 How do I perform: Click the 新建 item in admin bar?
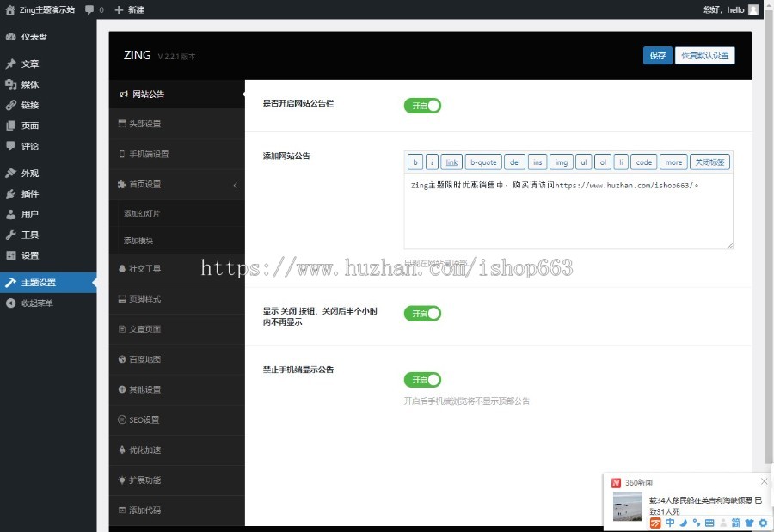point(129,9)
